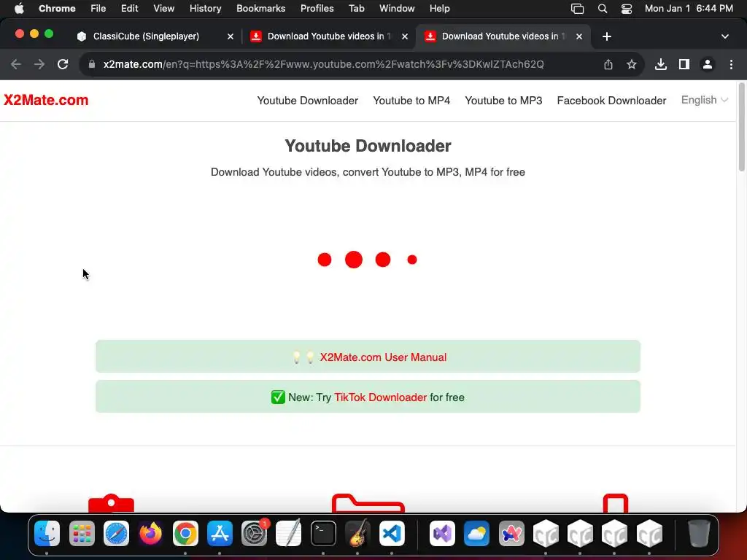Open Facebook Downloader link
The height and width of the screenshot is (560, 747).
(612, 101)
